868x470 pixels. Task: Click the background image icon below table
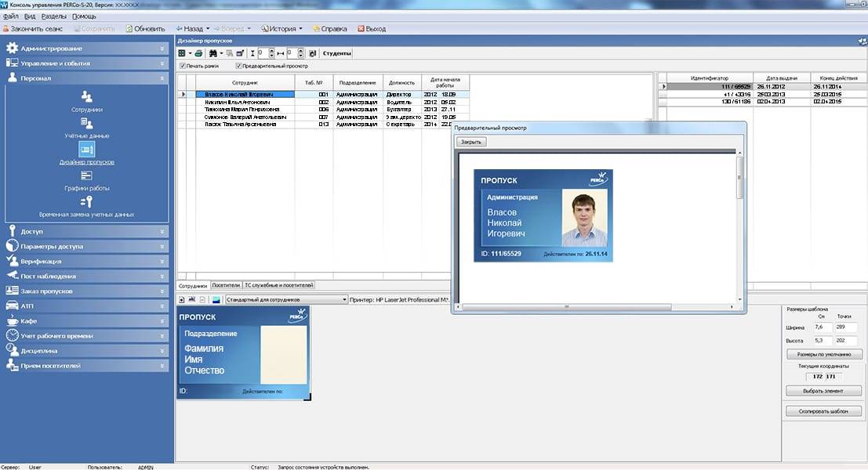point(216,299)
